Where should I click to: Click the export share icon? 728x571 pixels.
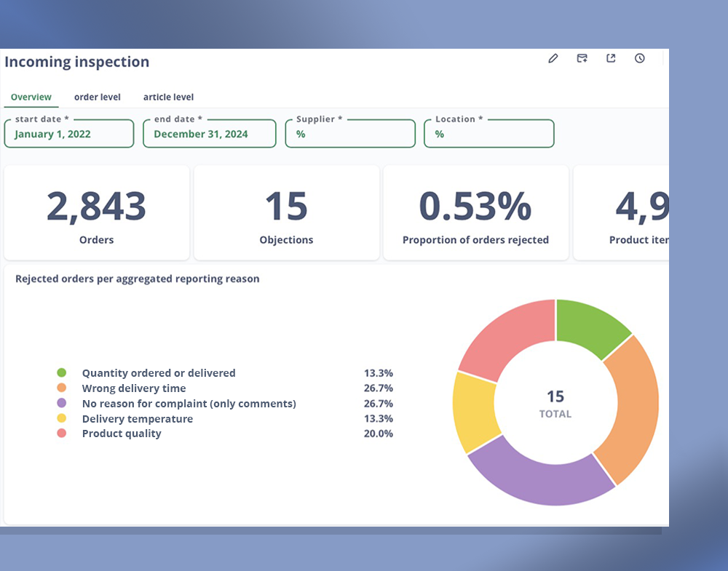click(x=611, y=58)
